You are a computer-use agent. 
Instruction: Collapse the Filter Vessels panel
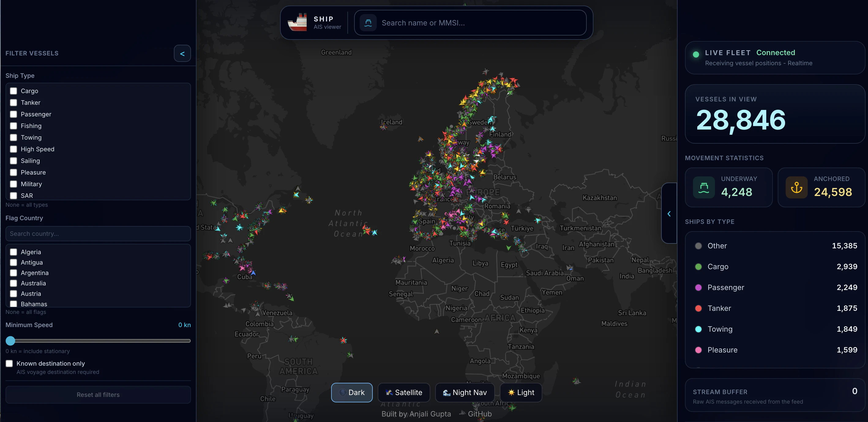point(182,54)
